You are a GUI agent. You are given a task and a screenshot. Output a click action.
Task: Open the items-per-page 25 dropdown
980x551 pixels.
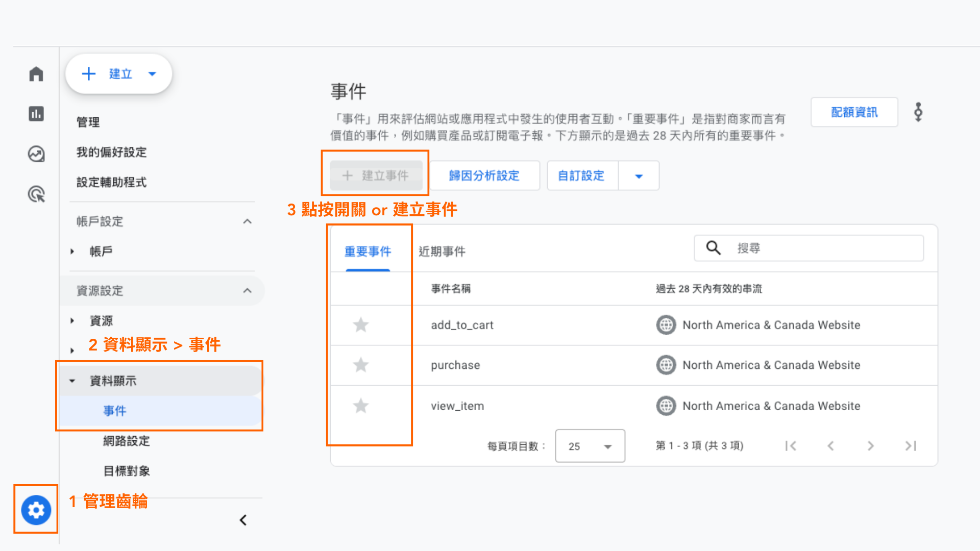click(x=590, y=445)
